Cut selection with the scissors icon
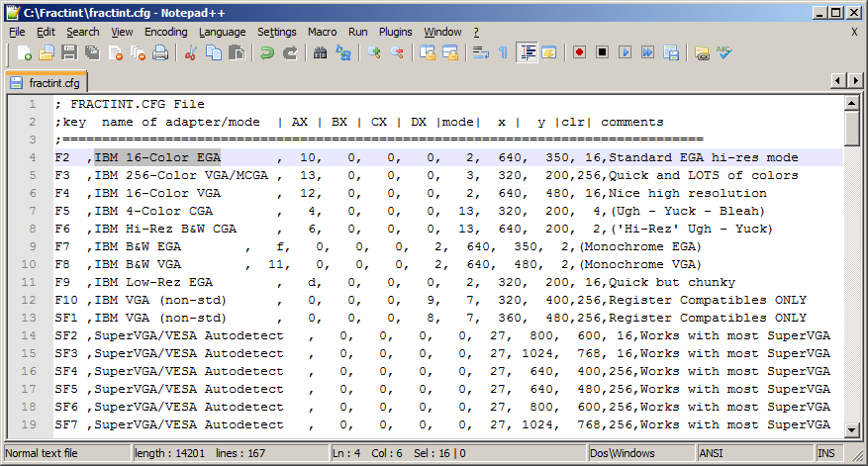 point(190,53)
